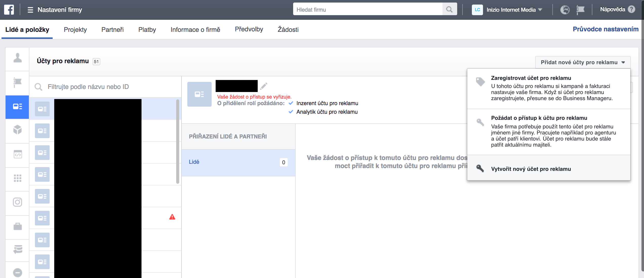Viewport: 644px width, 278px height.
Task: Choose Zaregistrovat účet pro reklamu menu option
Action: (x=549, y=88)
